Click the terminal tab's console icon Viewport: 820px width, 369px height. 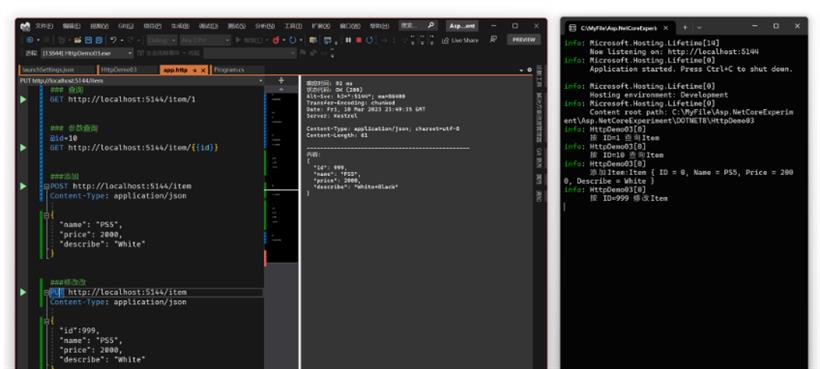tap(573, 28)
